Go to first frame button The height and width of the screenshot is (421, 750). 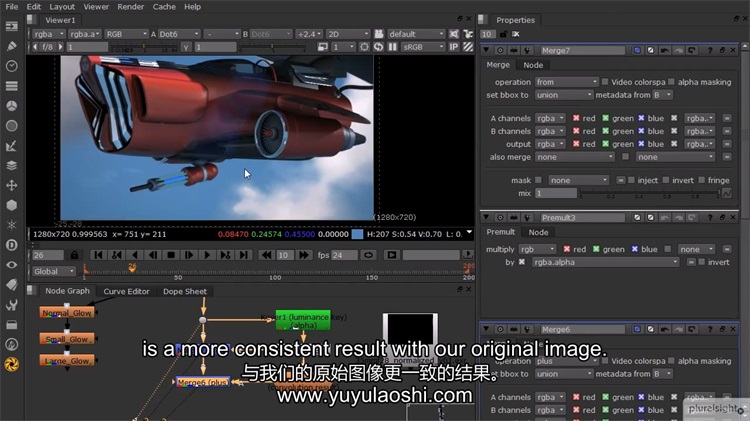(98, 255)
